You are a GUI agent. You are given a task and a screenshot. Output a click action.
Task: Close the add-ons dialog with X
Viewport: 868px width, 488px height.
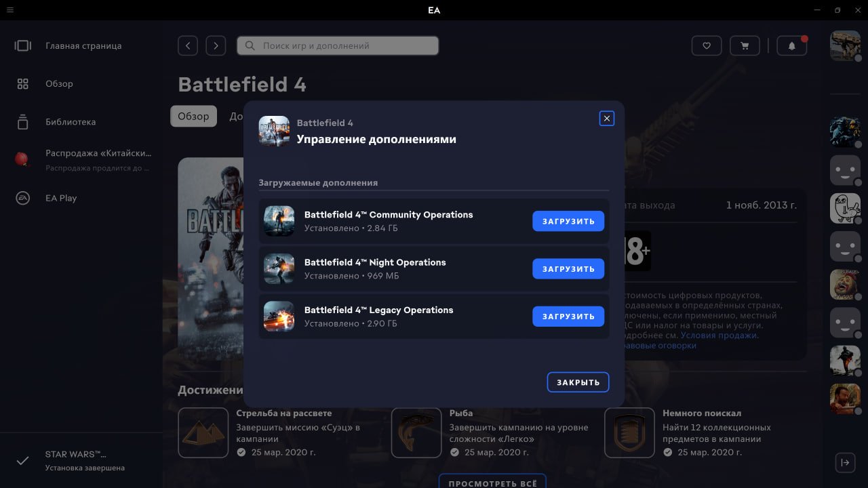[x=606, y=119]
